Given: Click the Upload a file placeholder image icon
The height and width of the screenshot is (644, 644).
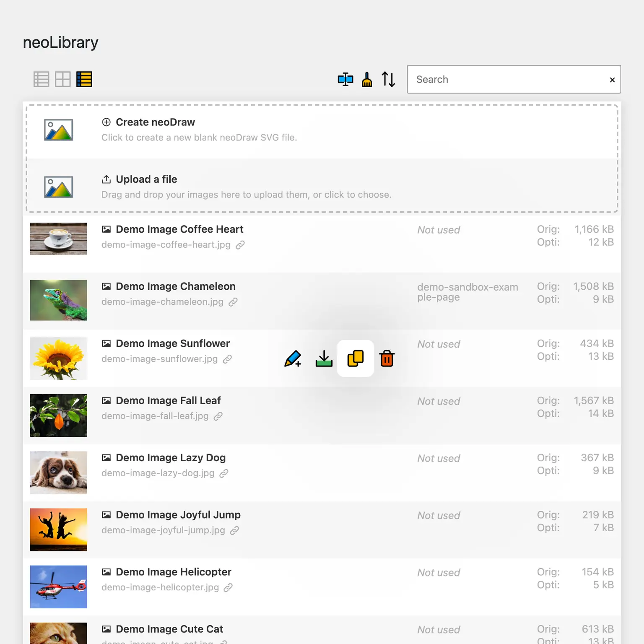Looking at the screenshot, I should point(59,187).
